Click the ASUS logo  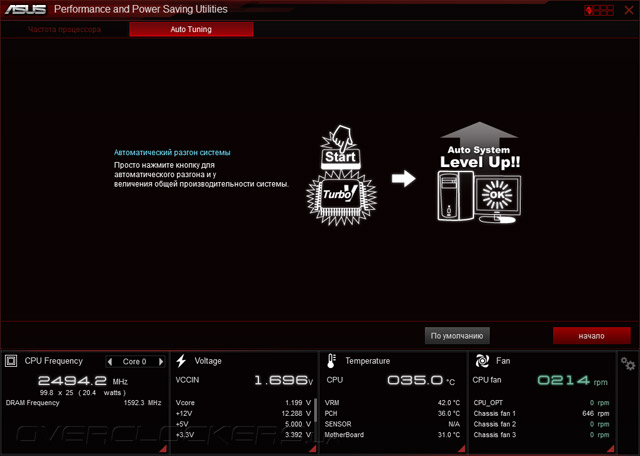[25, 9]
